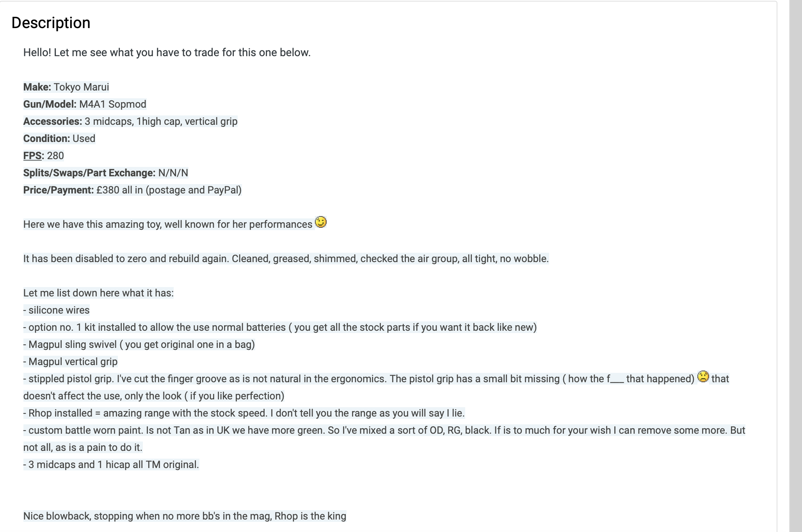
Task: Click the 'Price/Payment:' label
Action: point(59,190)
